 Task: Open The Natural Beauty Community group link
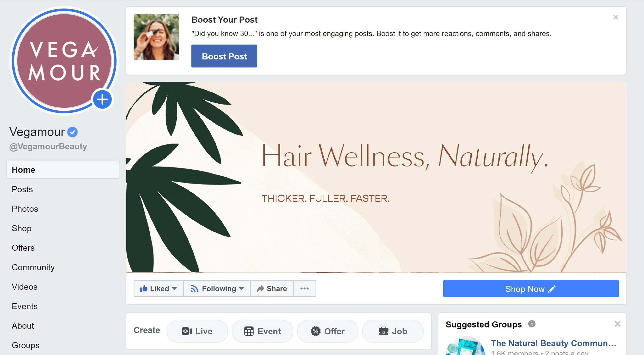553,343
